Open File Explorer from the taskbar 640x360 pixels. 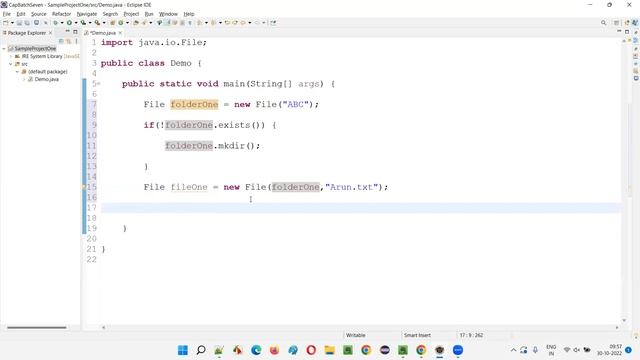coord(329,350)
